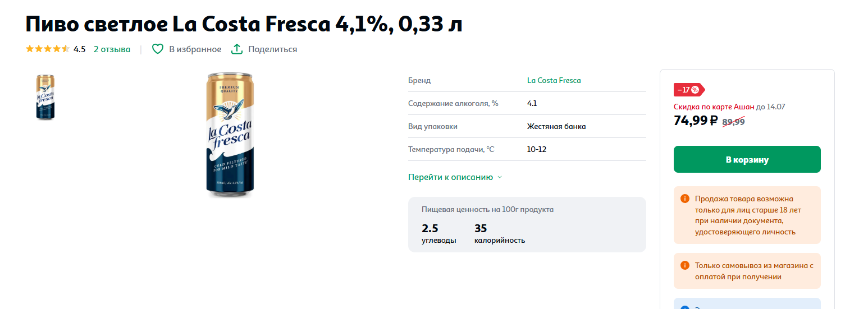Click the share upload-arrow icon
The height and width of the screenshot is (309, 868).
(237, 49)
